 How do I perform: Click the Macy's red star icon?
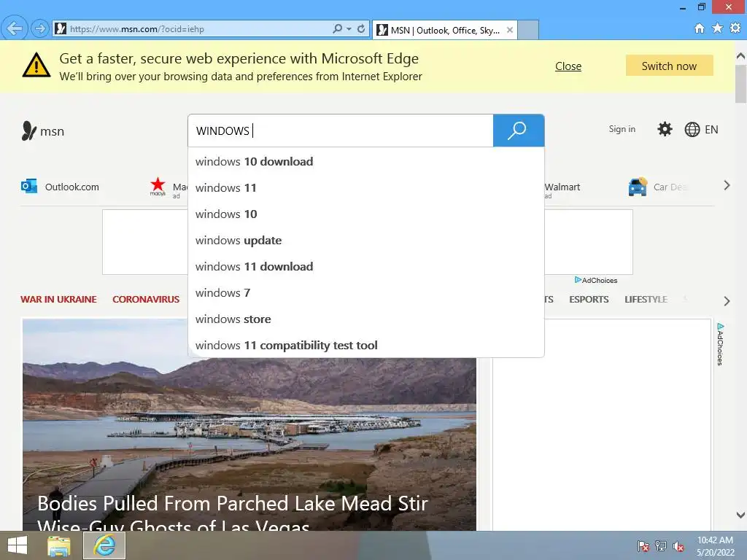[158, 185]
